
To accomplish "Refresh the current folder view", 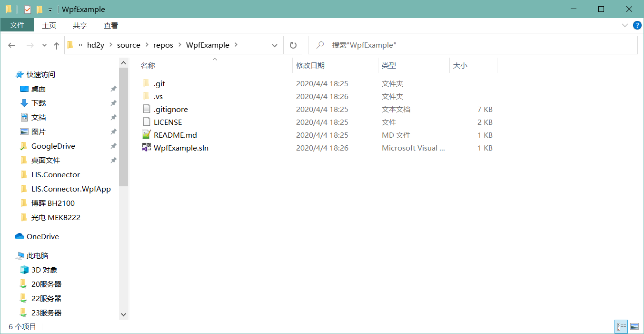I will coord(293,45).
